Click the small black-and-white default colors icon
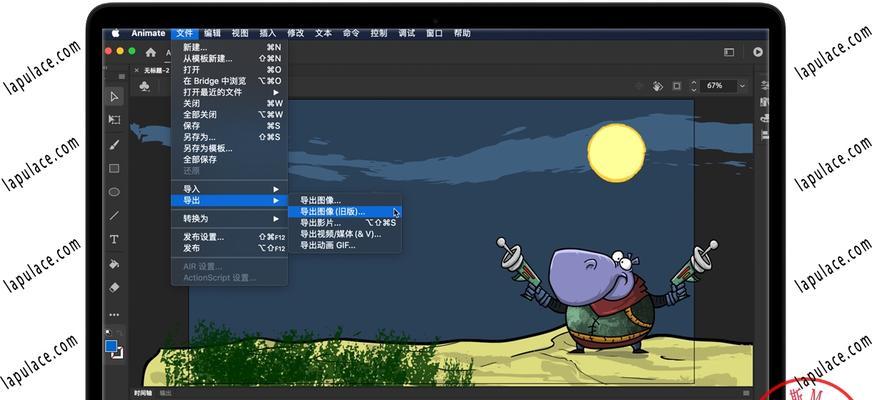 (x=108, y=333)
